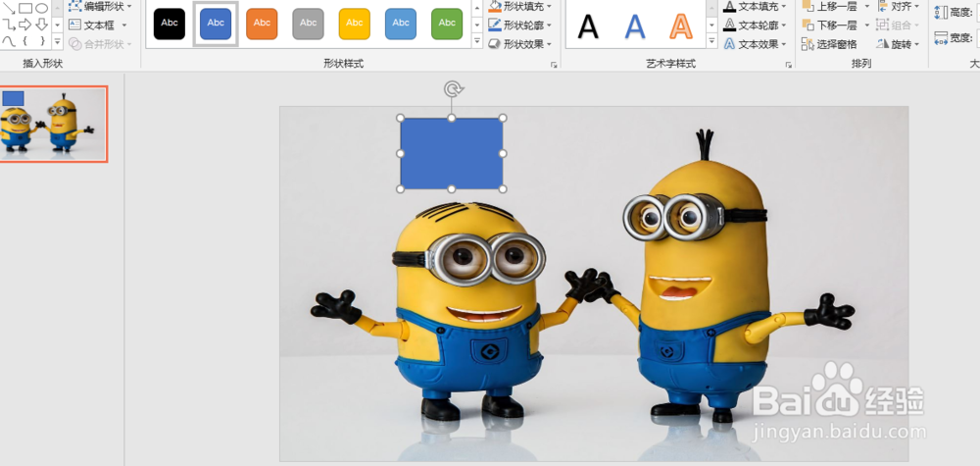Expand the 上移一层 dropdown arrow
The width and height of the screenshot is (980, 466).
[x=867, y=6]
